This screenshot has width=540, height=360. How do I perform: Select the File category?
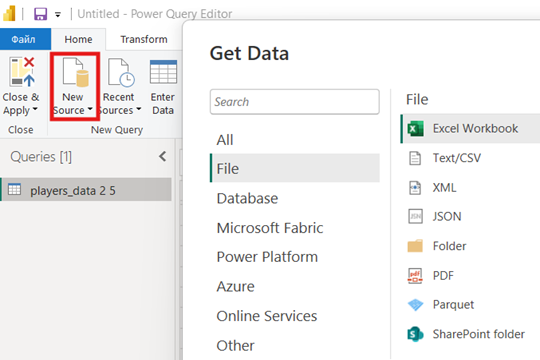pos(294,168)
